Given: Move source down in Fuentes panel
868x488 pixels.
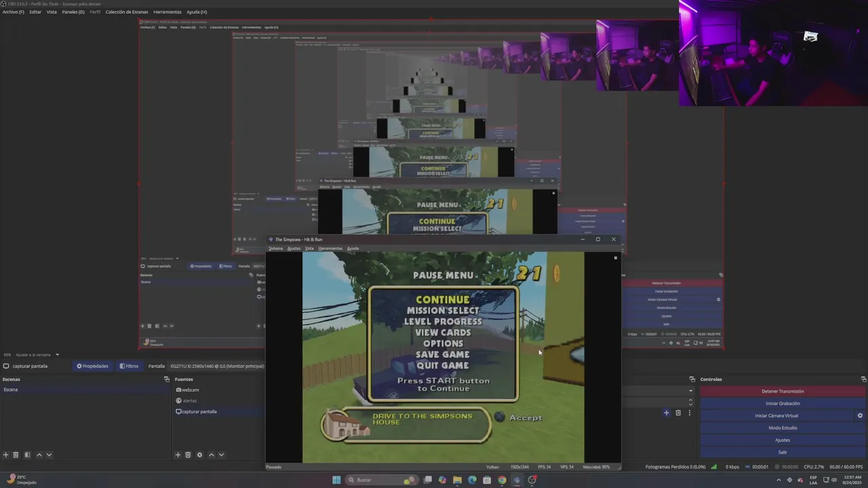Looking at the screenshot, I should 221,455.
